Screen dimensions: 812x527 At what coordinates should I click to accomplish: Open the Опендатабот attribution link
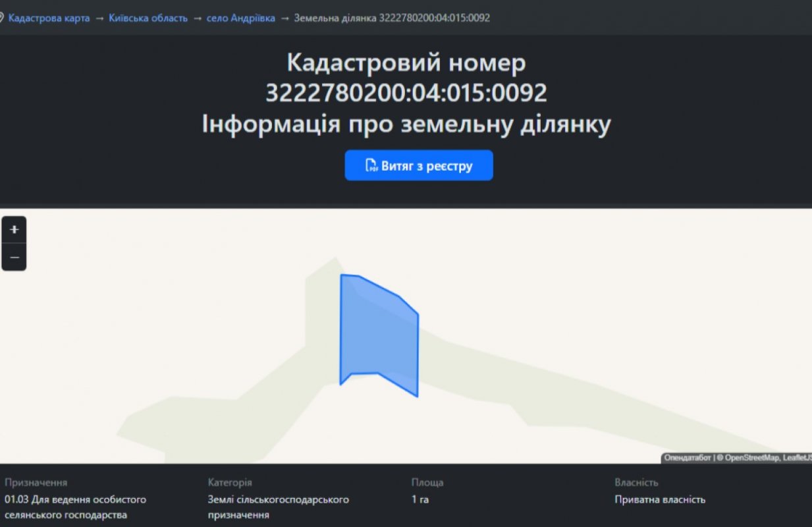point(687,458)
